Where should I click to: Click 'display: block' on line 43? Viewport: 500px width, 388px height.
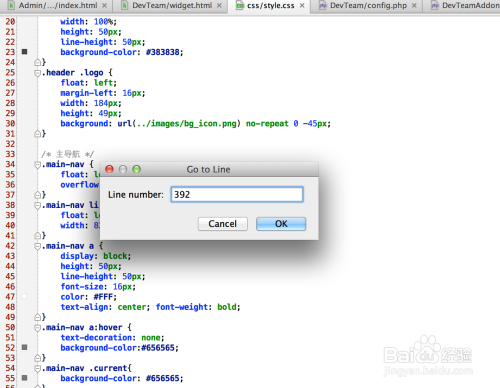pyautogui.click(x=94, y=256)
